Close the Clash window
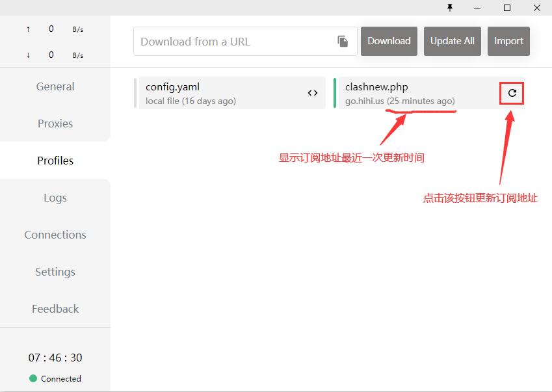This screenshot has height=392, width=552. (x=536, y=8)
